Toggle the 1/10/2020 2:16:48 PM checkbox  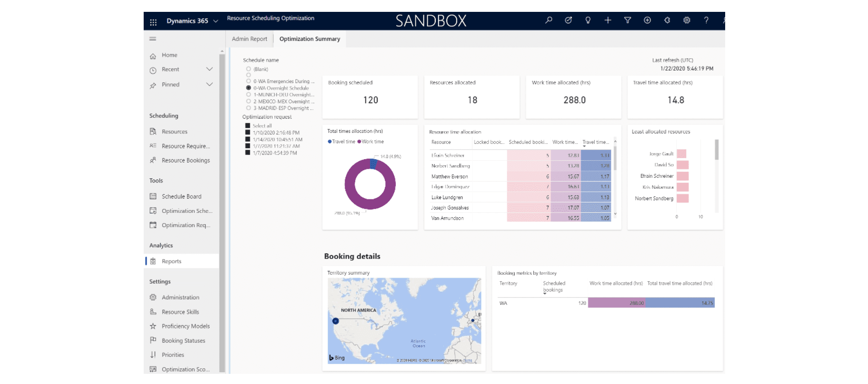pyautogui.click(x=248, y=133)
